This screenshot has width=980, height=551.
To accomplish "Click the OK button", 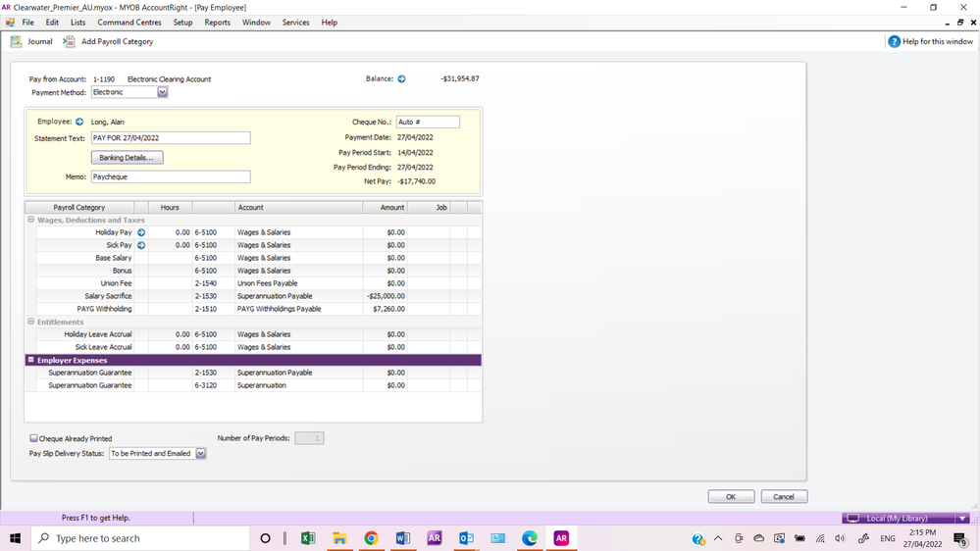I will (x=731, y=497).
